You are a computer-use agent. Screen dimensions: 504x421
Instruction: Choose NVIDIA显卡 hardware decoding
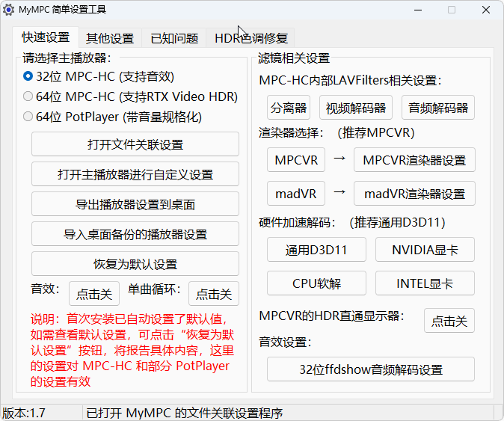coord(425,250)
